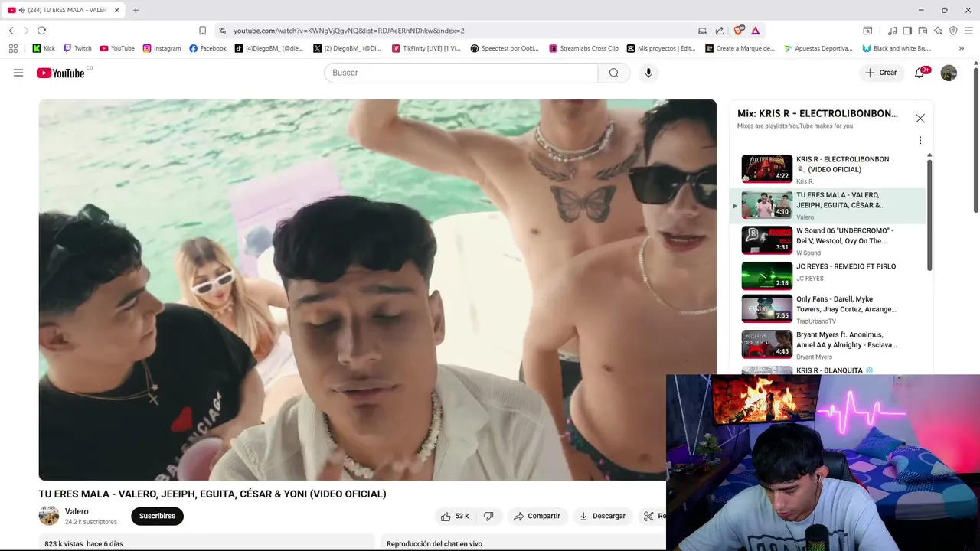Start voice search with the microphone
Screen dimensions: 980x551
[x=648, y=73]
